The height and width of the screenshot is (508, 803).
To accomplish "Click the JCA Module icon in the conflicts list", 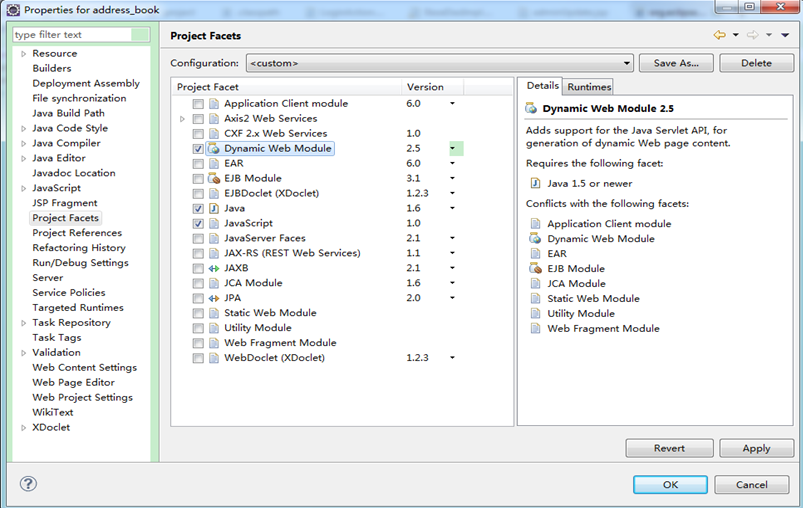I will click(535, 283).
